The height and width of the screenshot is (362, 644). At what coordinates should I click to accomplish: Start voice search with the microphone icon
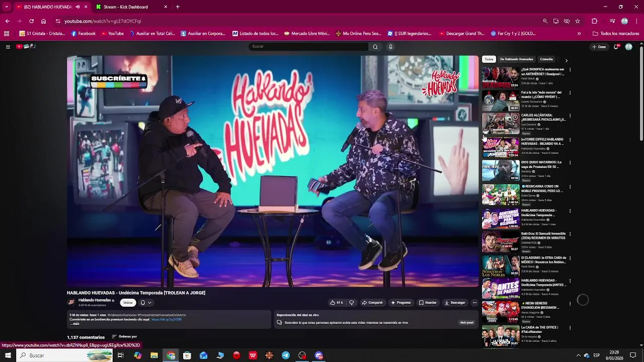point(390,47)
